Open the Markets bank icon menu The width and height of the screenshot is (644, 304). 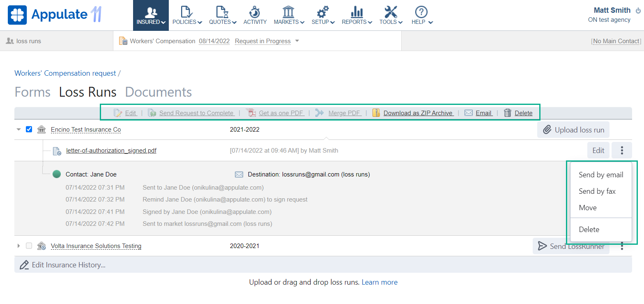289,12
